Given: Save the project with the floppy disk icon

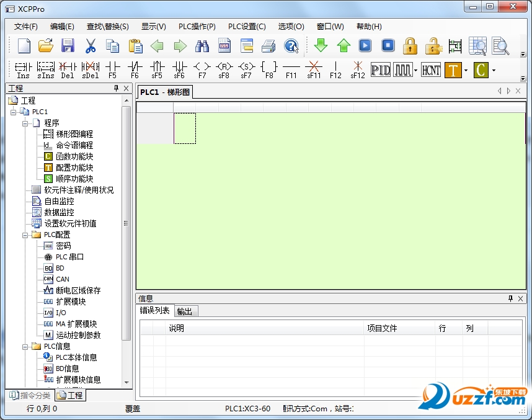Looking at the screenshot, I should [x=68, y=46].
